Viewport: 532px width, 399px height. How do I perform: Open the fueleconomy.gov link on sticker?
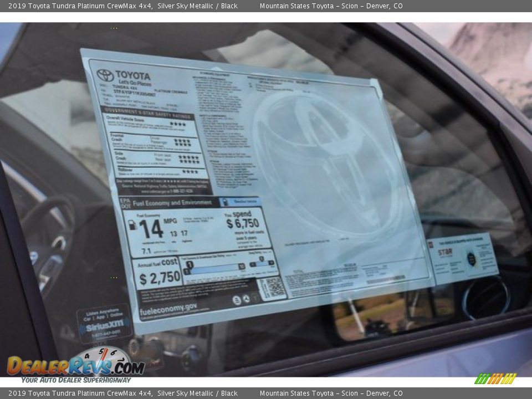[167, 307]
